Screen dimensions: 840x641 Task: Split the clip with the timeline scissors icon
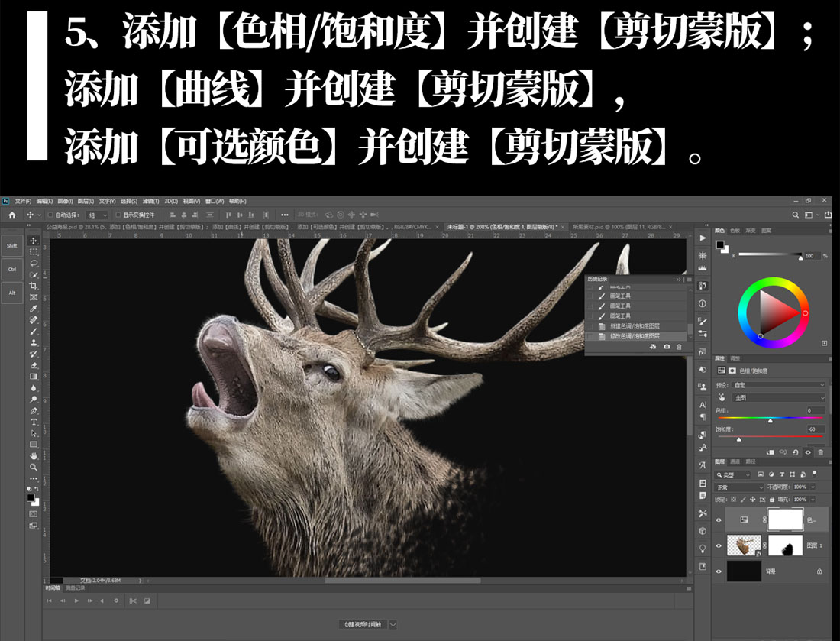pos(133,601)
